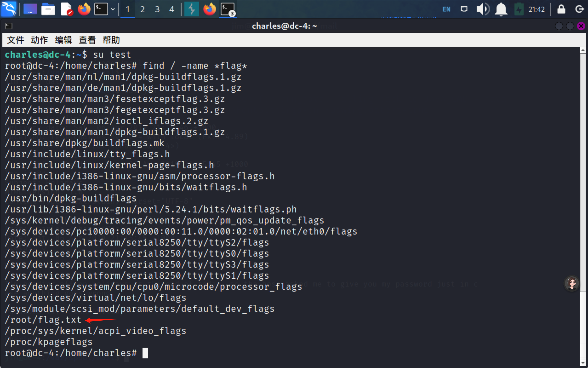Viewport: 588px width, 368px height.
Task: Open the 编辑 menu
Action: pyautogui.click(x=63, y=40)
